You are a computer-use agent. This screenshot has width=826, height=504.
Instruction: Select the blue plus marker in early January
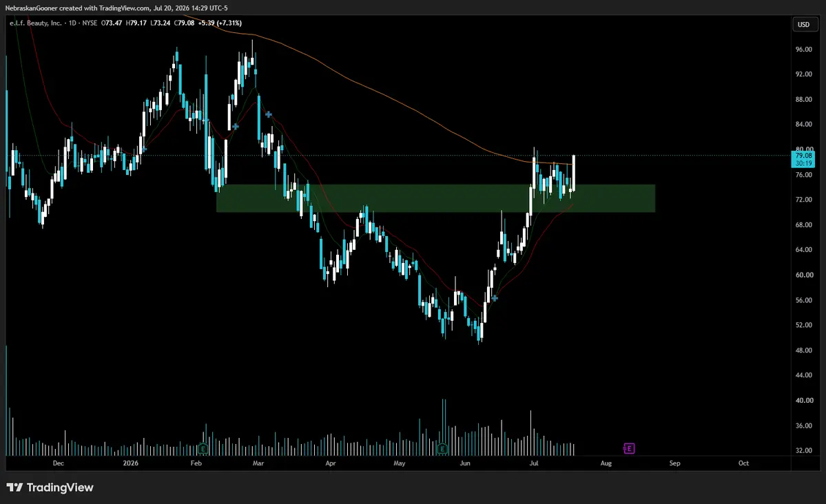(x=144, y=149)
